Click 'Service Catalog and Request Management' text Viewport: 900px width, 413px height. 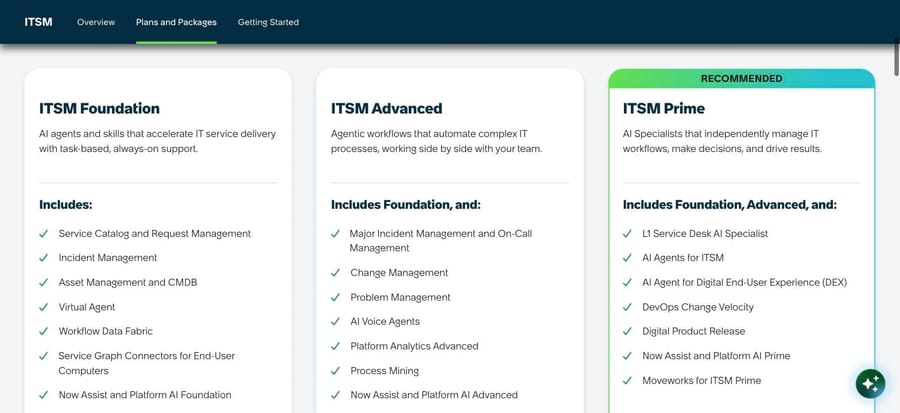coord(154,233)
